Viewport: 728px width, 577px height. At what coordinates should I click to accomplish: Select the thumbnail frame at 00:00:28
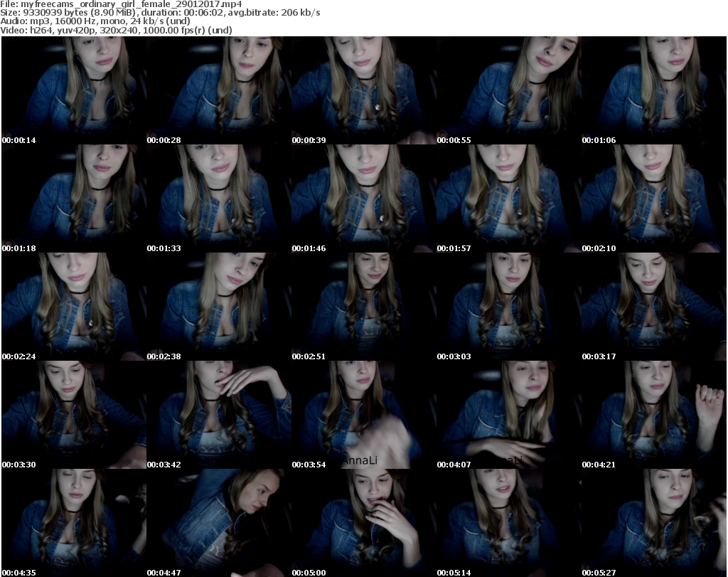coord(219,90)
